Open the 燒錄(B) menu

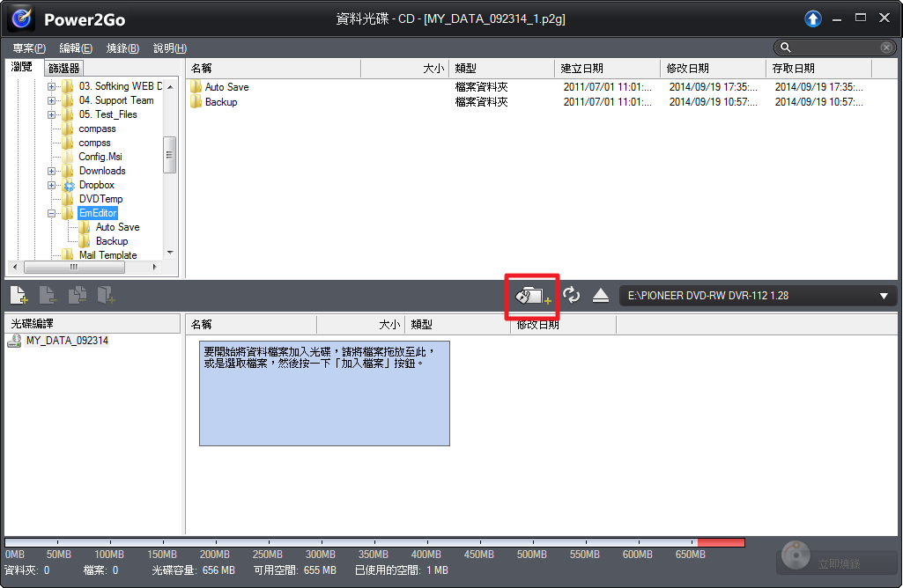click(x=122, y=48)
